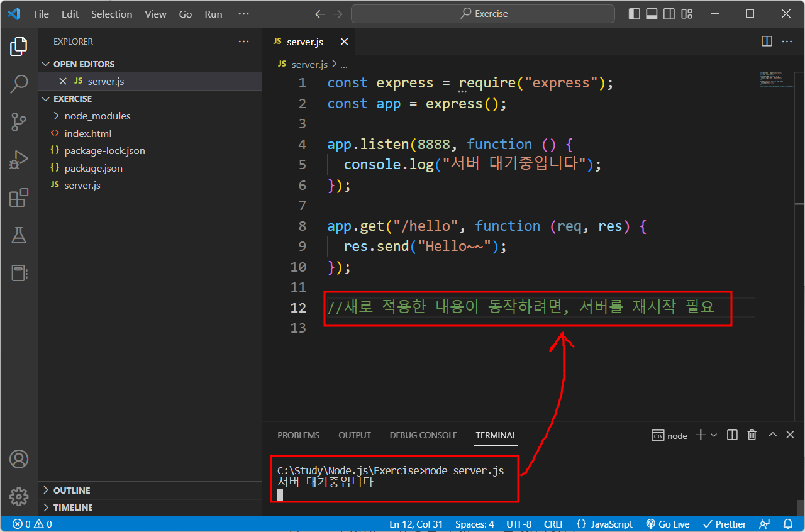Open the File menu
This screenshot has height=532, width=805.
tap(42, 14)
